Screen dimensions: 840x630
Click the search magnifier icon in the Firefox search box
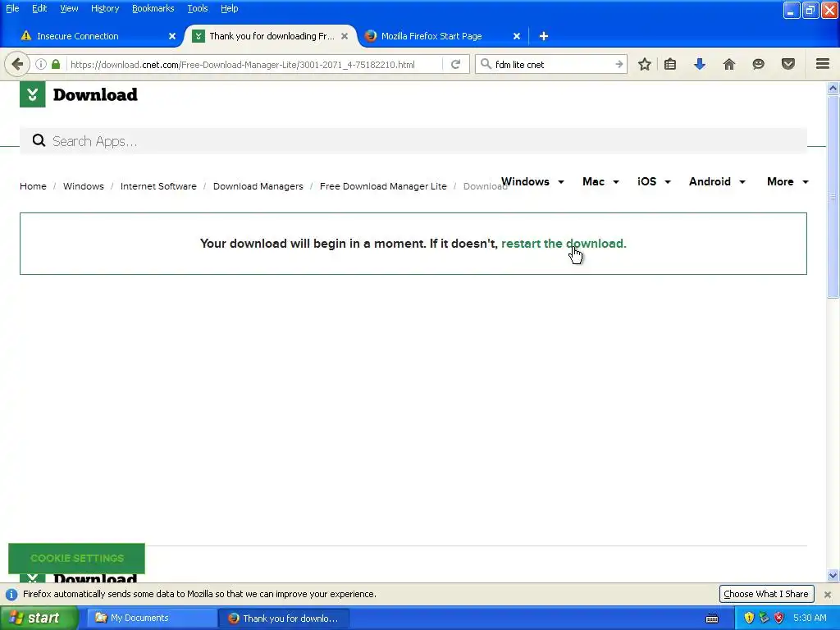(486, 64)
